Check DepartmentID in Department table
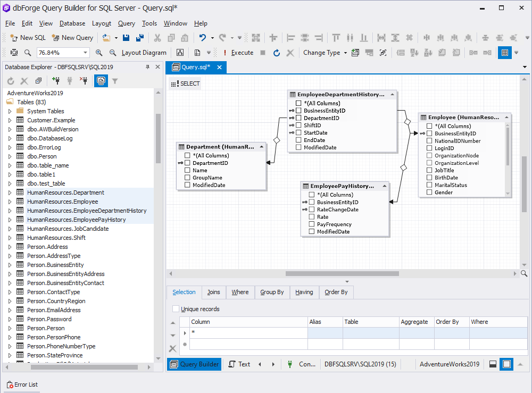 (187, 163)
